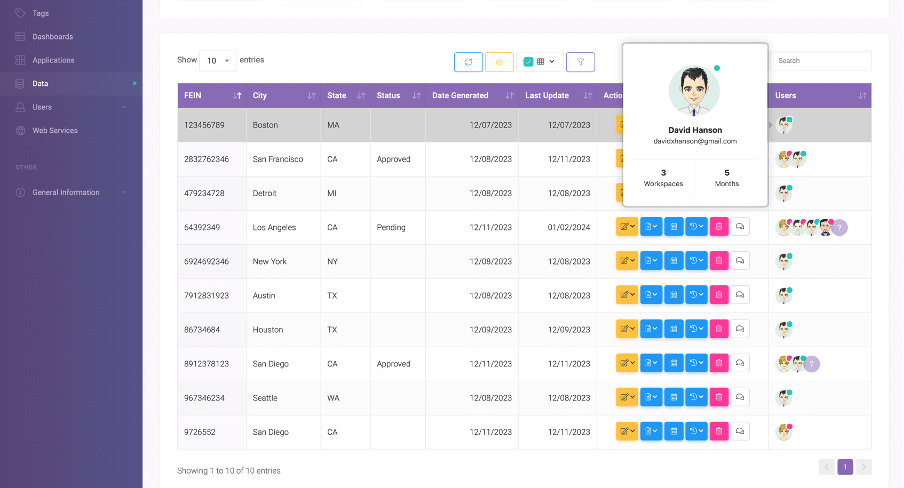Open Dashboards from the sidebar
The image size is (904, 488).
pyautogui.click(x=52, y=37)
